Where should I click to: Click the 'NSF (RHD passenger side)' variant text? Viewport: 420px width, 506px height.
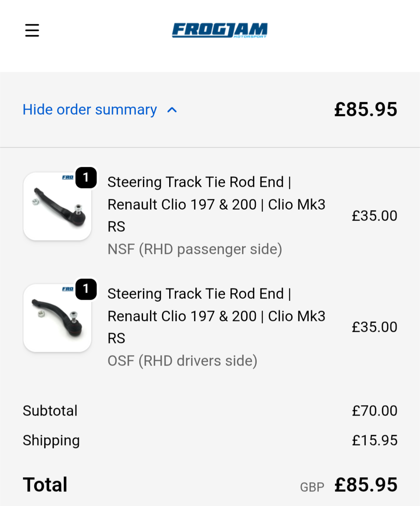(x=195, y=249)
